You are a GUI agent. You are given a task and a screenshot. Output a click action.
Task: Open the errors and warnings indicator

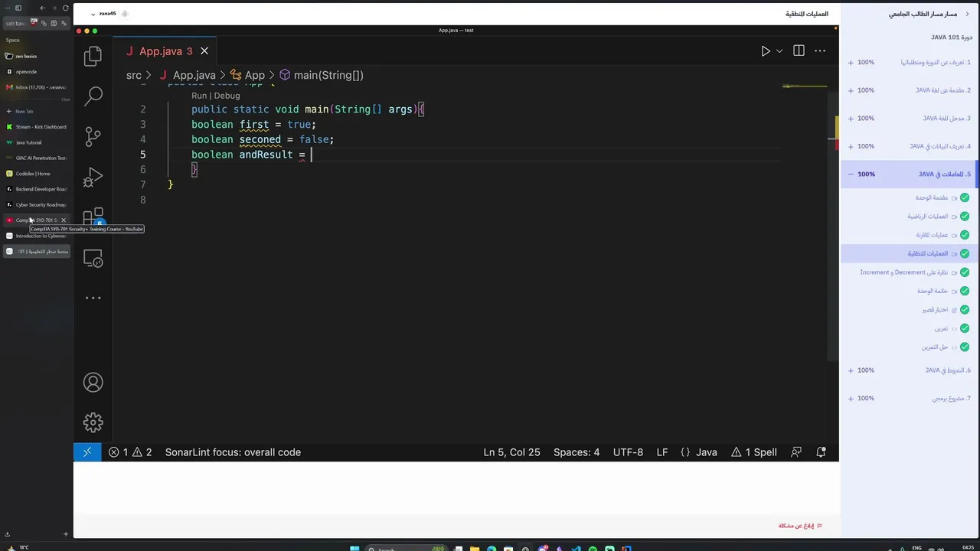(x=130, y=452)
